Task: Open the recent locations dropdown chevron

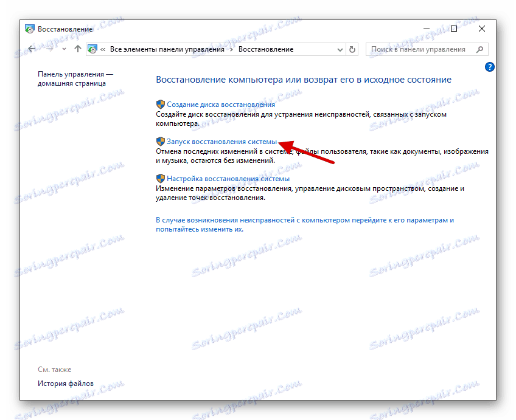Action: 64,49
